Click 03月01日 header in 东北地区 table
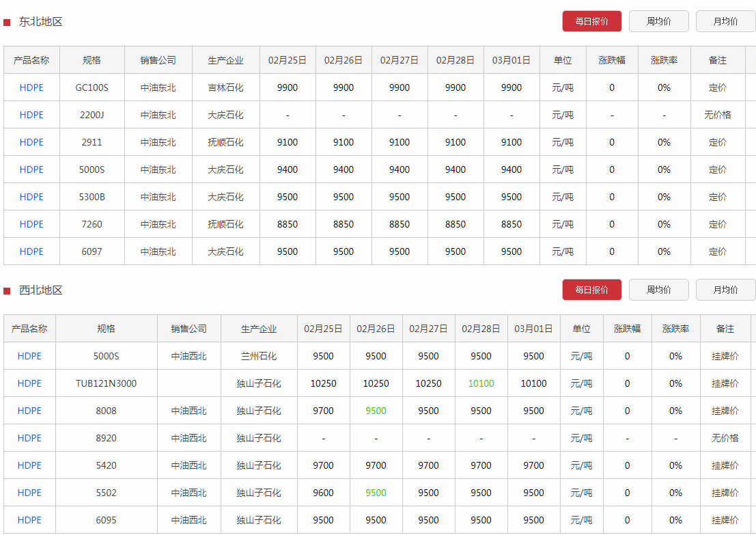The image size is (756, 535). [x=511, y=60]
